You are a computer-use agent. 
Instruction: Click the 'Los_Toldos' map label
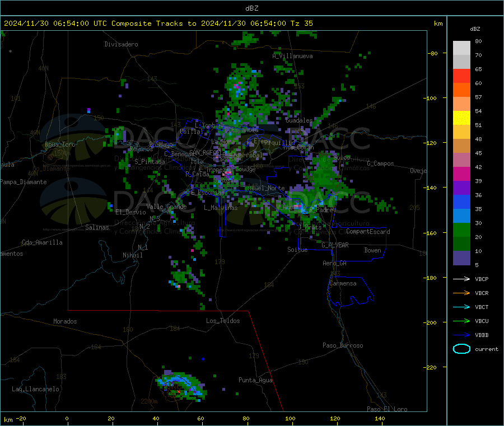223,321
